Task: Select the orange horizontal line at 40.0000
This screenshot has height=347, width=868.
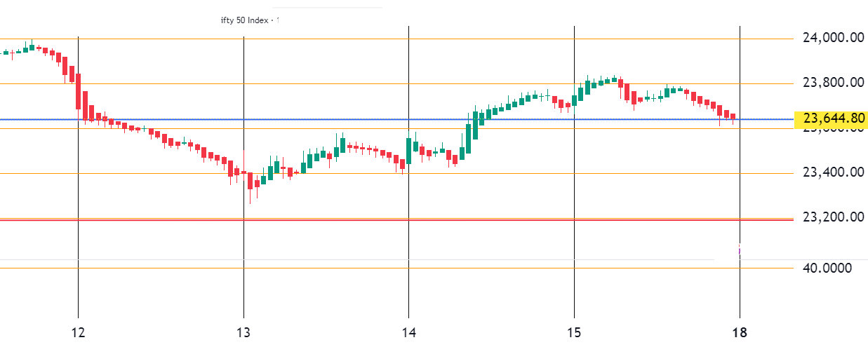Action: pyautogui.click(x=396, y=268)
